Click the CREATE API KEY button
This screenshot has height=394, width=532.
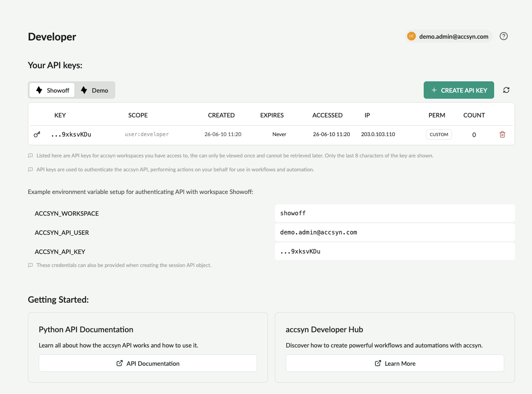459,90
